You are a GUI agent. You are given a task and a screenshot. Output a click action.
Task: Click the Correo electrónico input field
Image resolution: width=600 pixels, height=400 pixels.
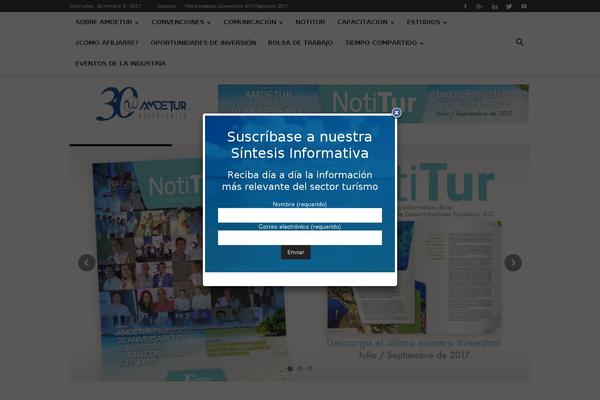tap(300, 238)
